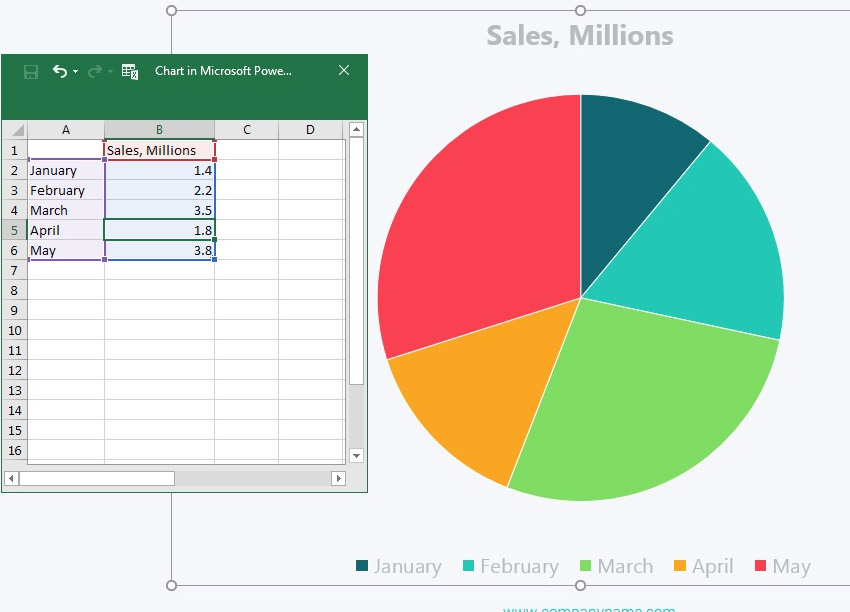Close the Excel data editing window
The image size is (850, 612).
point(344,70)
